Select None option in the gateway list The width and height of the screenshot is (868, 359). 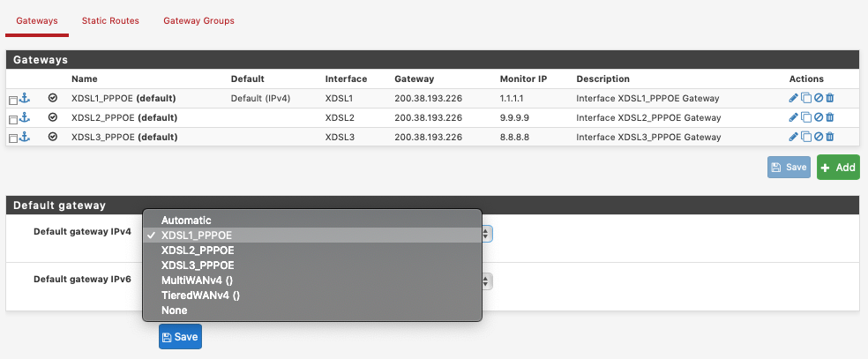[x=174, y=310]
